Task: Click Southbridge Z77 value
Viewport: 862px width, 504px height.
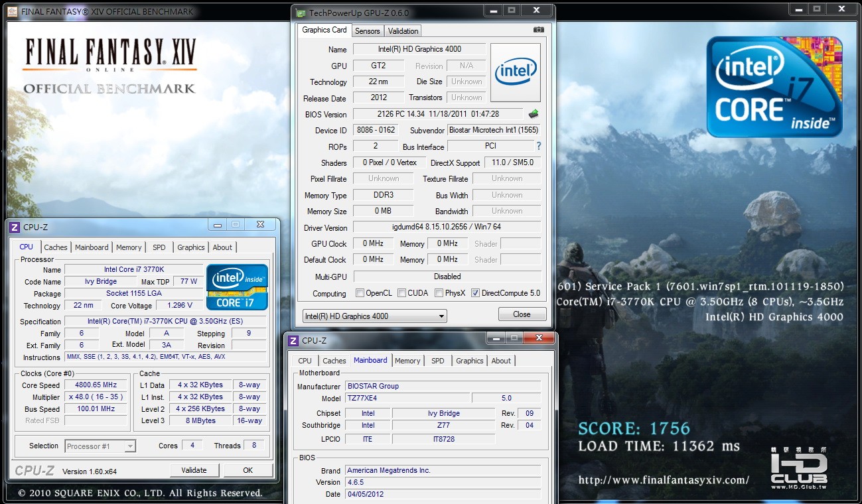Action: (443, 426)
